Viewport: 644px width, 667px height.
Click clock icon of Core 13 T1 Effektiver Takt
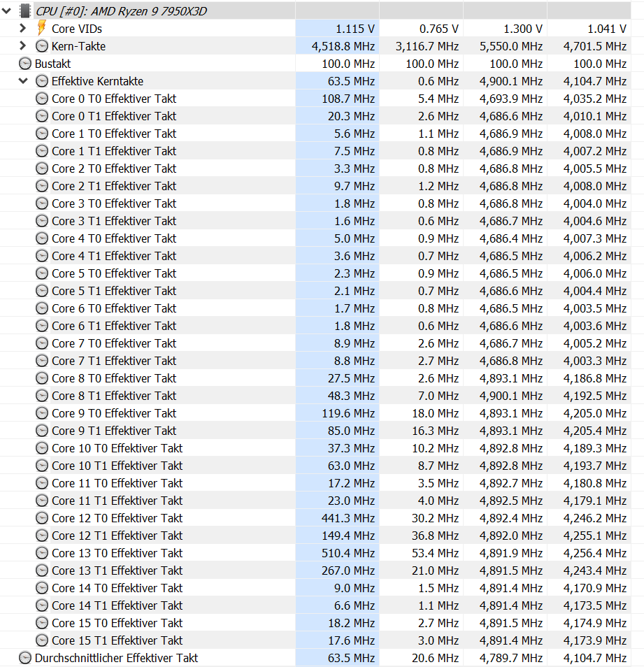click(42, 570)
